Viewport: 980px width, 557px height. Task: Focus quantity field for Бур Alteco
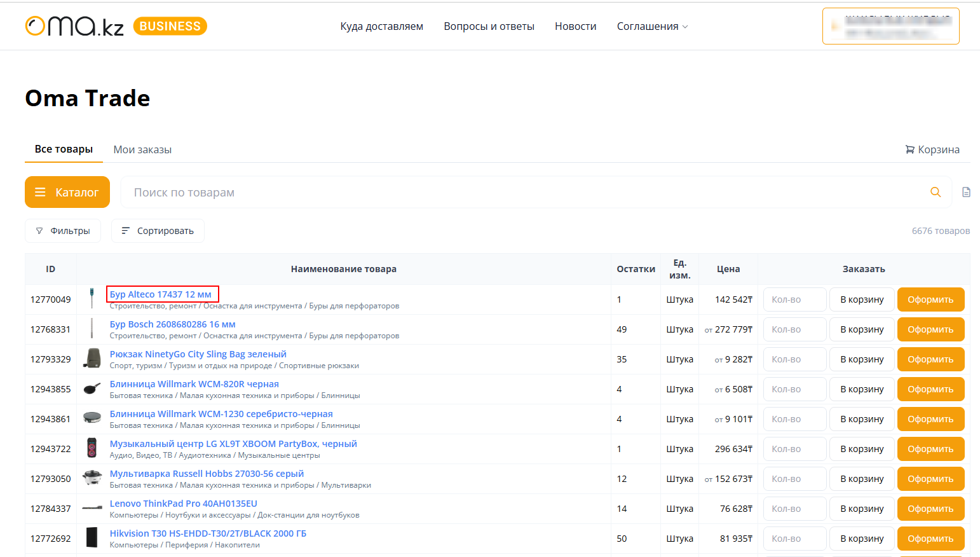[794, 299]
